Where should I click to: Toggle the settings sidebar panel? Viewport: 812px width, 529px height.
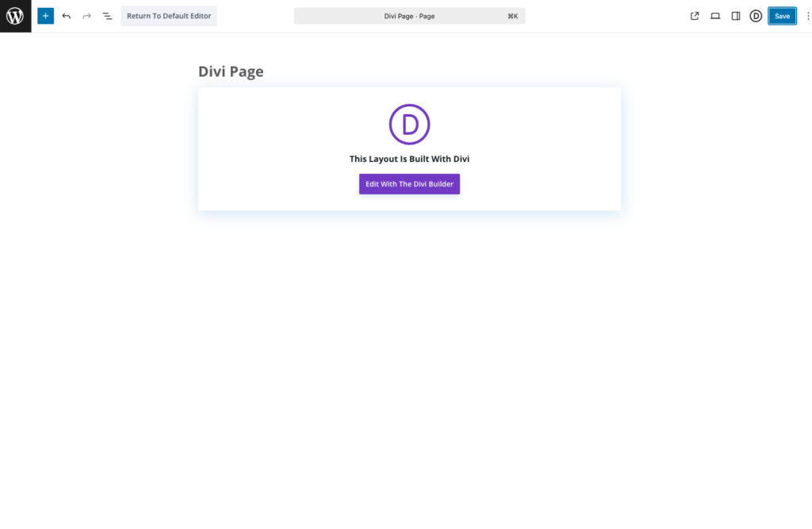click(736, 16)
